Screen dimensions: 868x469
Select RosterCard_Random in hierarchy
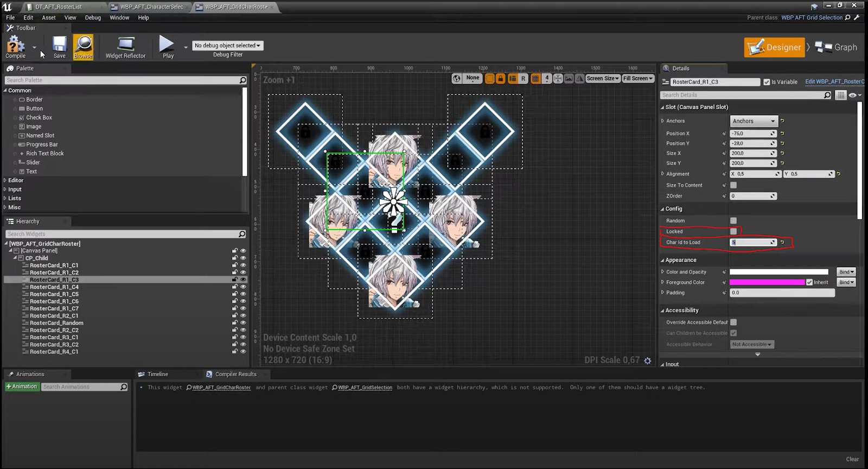[x=56, y=323]
